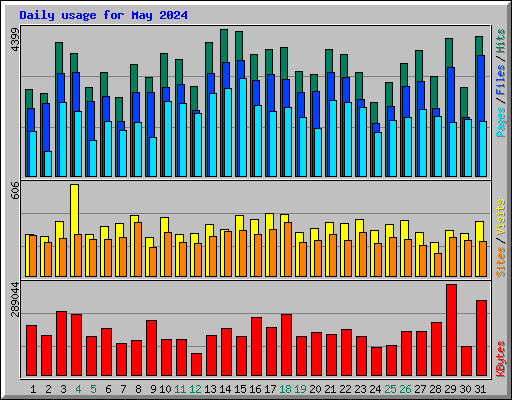Click the red KBytes bar for day 3

tap(61, 344)
